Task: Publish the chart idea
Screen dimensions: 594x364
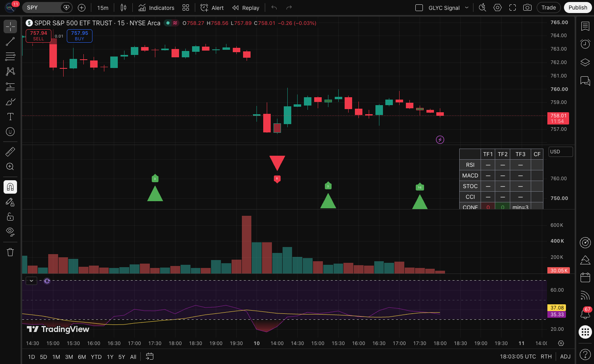Action: [x=578, y=8]
